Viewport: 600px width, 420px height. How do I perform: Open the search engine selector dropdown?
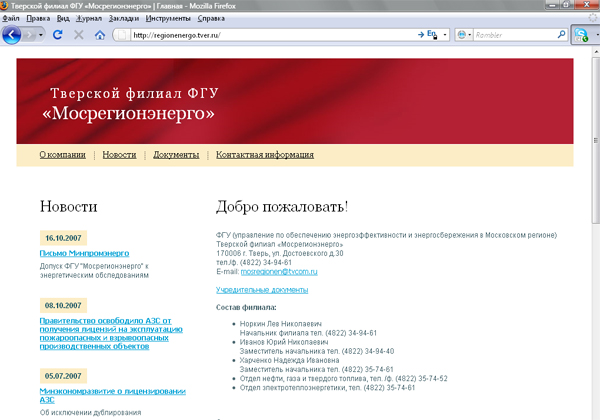[464, 35]
